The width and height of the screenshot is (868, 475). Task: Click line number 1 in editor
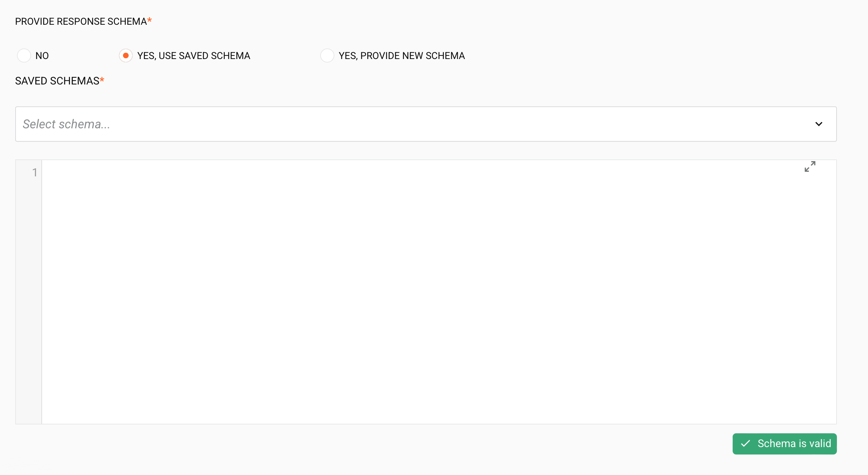pyautogui.click(x=35, y=172)
